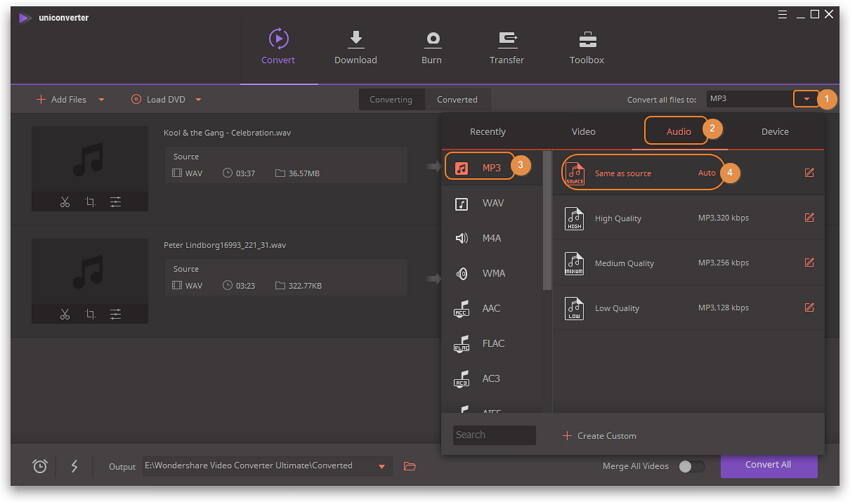This screenshot has width=850, height=502.
Task: Edit the Low Quality preset
Action: (x=809, y=308)
